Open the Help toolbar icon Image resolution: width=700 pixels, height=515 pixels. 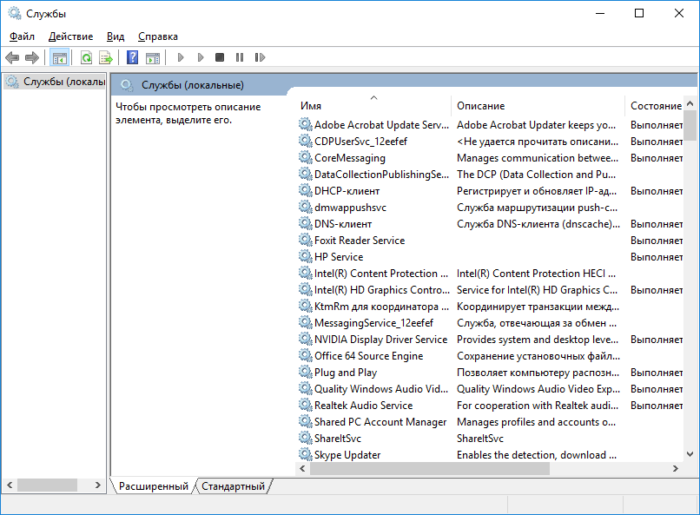(132, 58)
